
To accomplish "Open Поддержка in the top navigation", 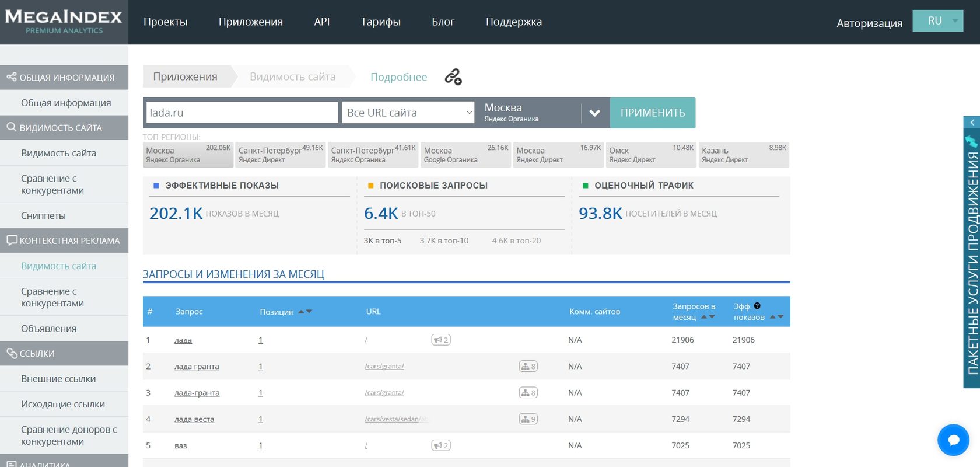I will (x=514, y=22).
